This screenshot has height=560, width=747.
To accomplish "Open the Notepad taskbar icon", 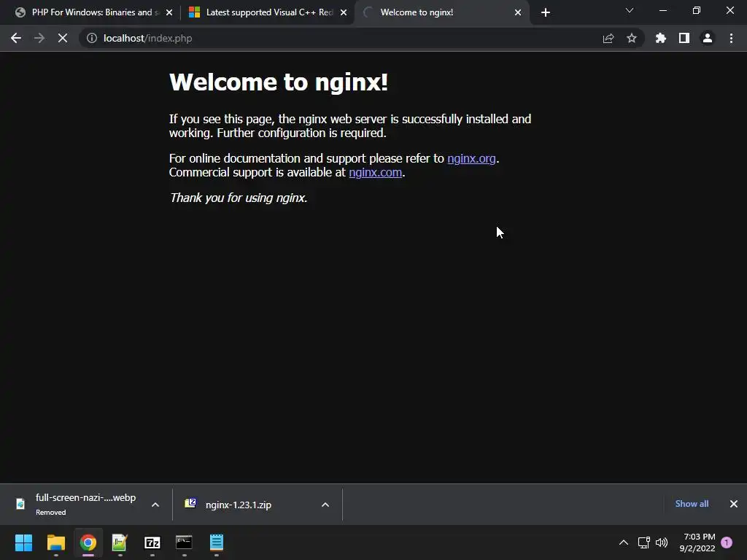I will 216,542.
